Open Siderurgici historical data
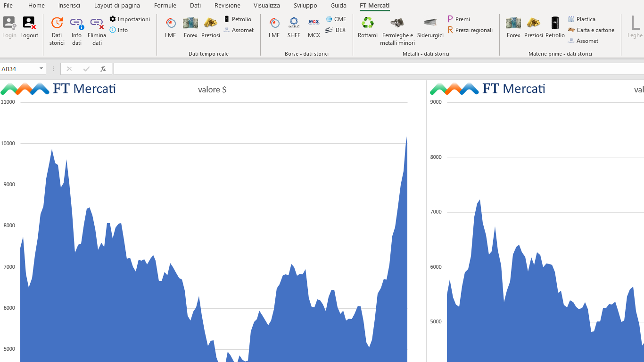The image size is (644, 362). pyautogui.click(x=430, y=27)
